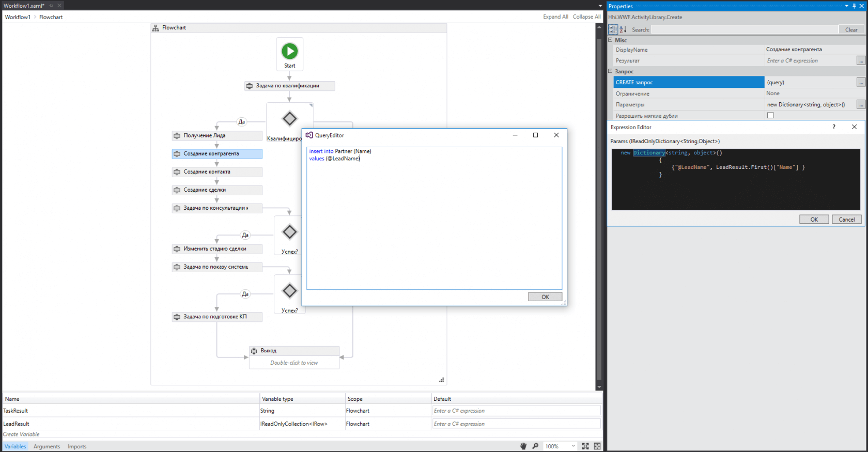Click the IReadOnlyCollection<IRow> variable type cell

click(302, 424)
